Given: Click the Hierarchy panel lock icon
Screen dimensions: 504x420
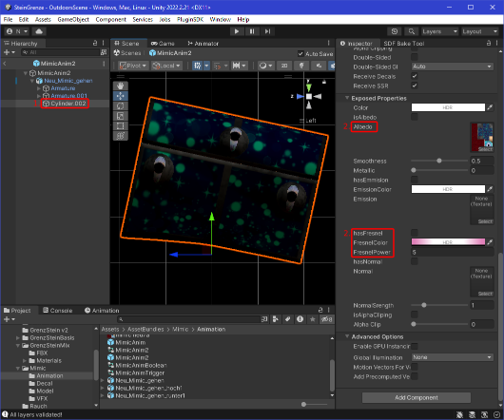Looking at the screenshot, I should [95, 43].
